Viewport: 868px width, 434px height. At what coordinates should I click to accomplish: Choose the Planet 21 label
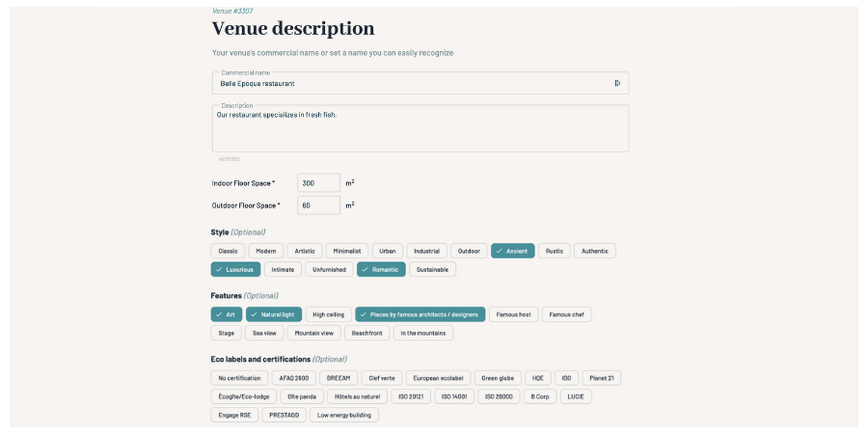602,378
